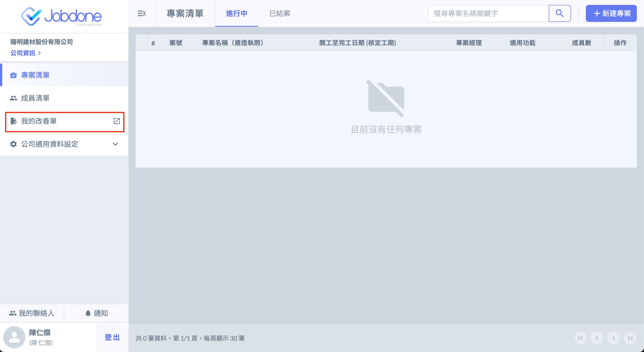The image size is (644, 352).
Task: Focus the 搜尋專案名稱關鍵字 search field
Action: 488,13
